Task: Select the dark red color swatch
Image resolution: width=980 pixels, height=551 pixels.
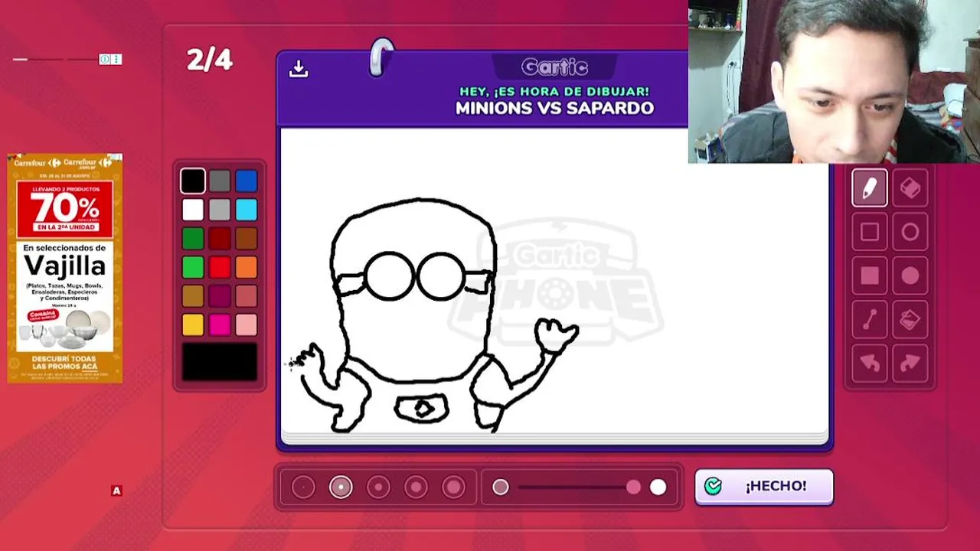Action: 220,239
